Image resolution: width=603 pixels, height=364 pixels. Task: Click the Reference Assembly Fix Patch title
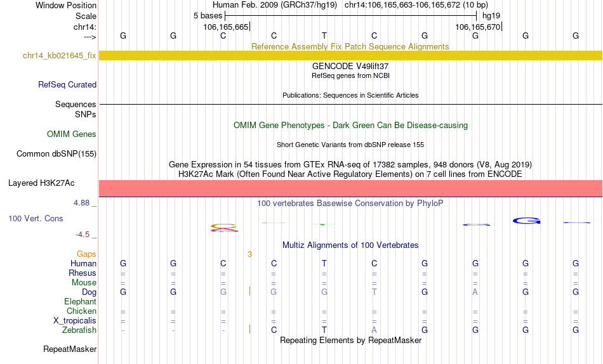coord(350,46)
